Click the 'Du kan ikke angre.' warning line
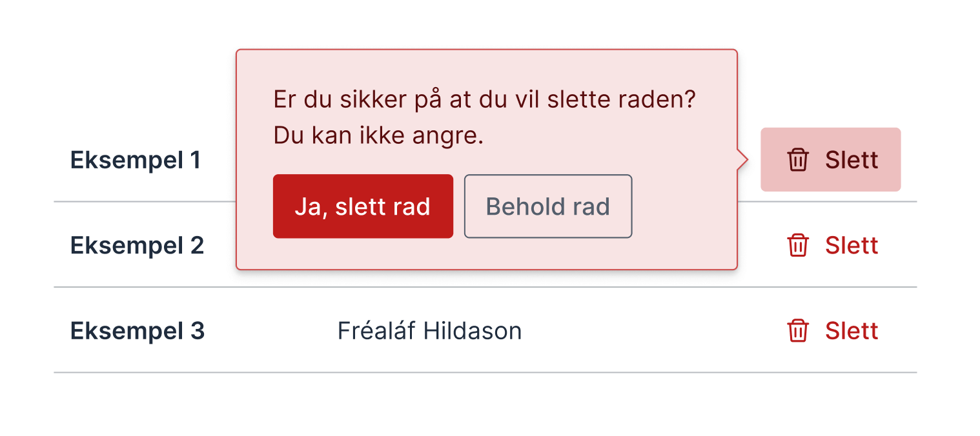980x436 pixels. click(378, 136)
